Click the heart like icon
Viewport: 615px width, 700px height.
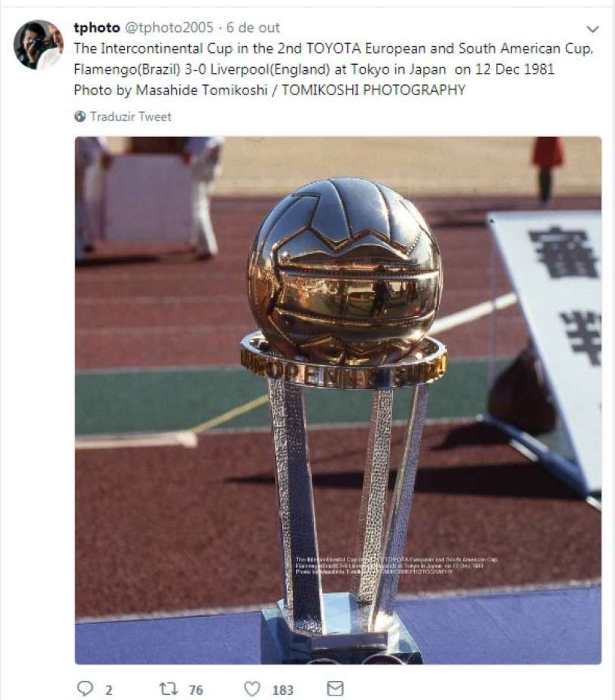(252, 689)
